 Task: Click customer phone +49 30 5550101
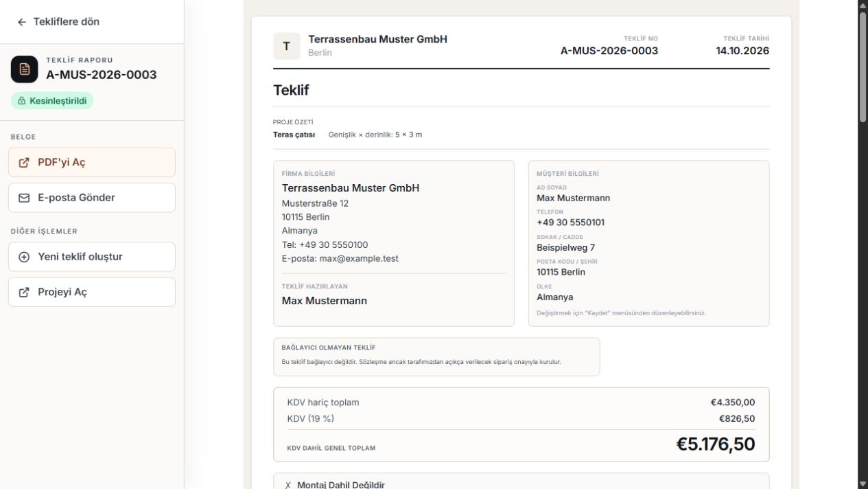[571, 223]
